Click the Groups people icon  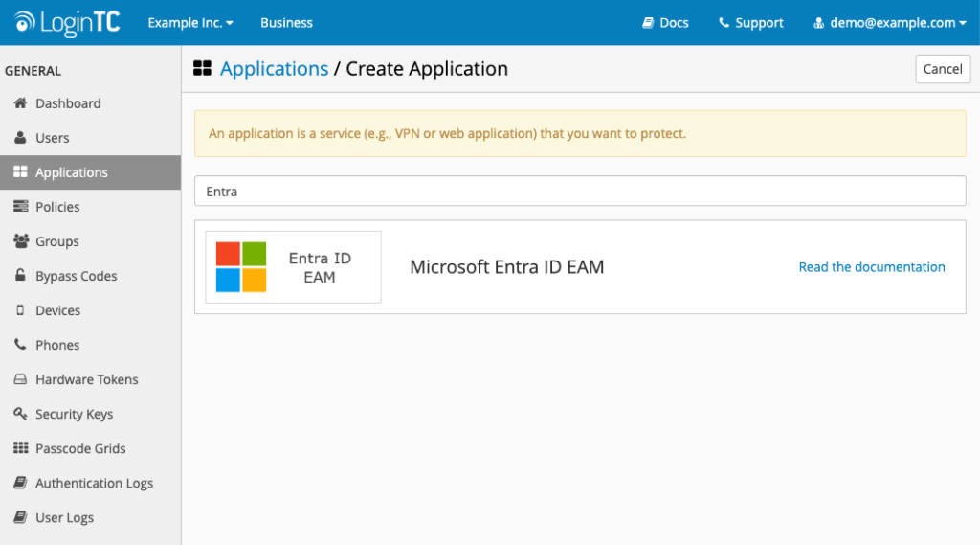point(21,241)
